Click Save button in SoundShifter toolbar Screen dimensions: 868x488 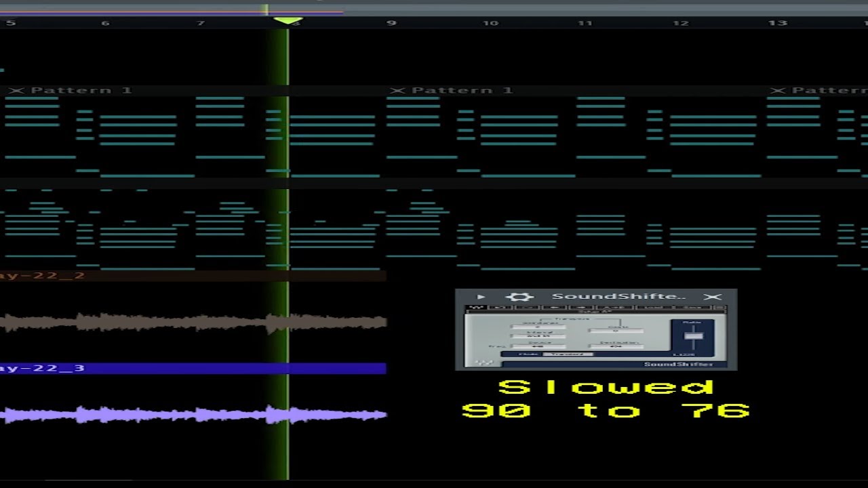point(693,308)
